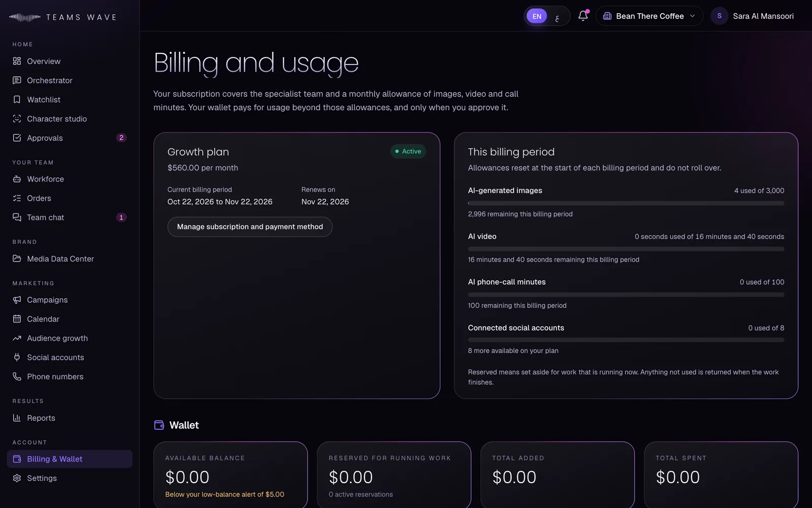Click the Workforce robot icon
812x508 pixels.
17,179
